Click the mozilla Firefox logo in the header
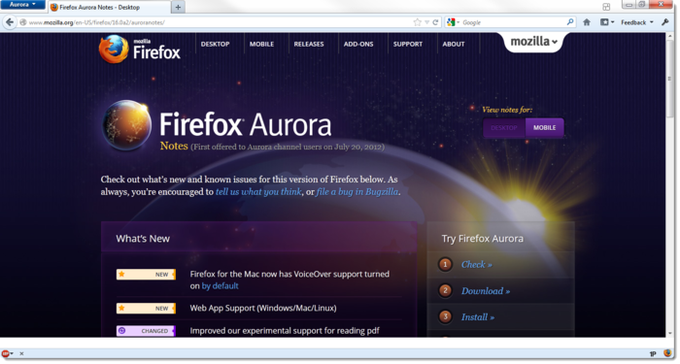Viewport: 680px width, 364px height. click(139, 49)
